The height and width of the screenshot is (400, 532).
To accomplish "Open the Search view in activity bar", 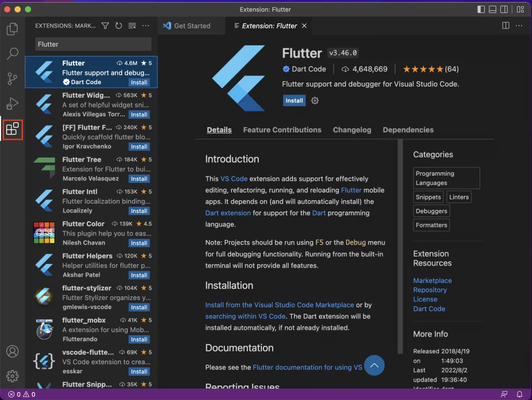I will coord(12,54).
